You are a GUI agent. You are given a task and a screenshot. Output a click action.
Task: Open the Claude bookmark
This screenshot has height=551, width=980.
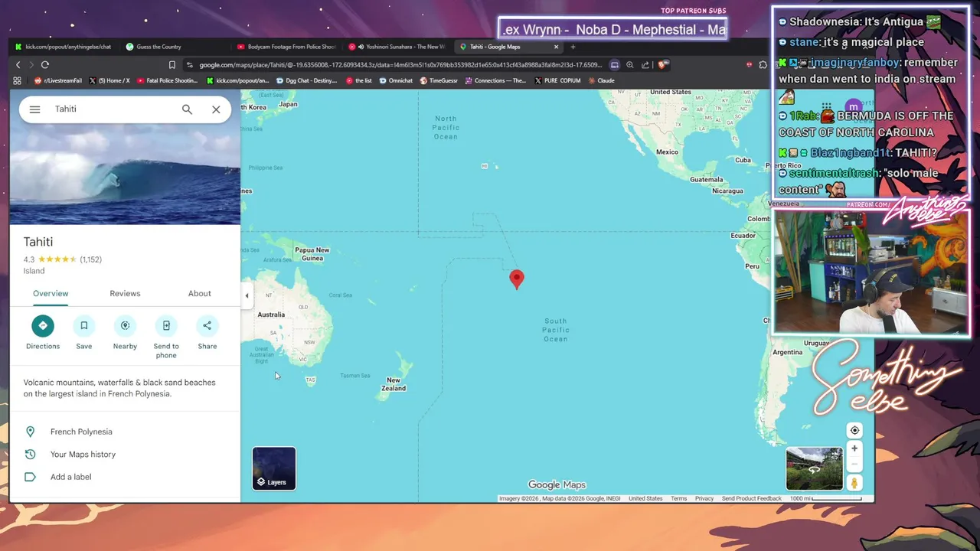[601, 80]
